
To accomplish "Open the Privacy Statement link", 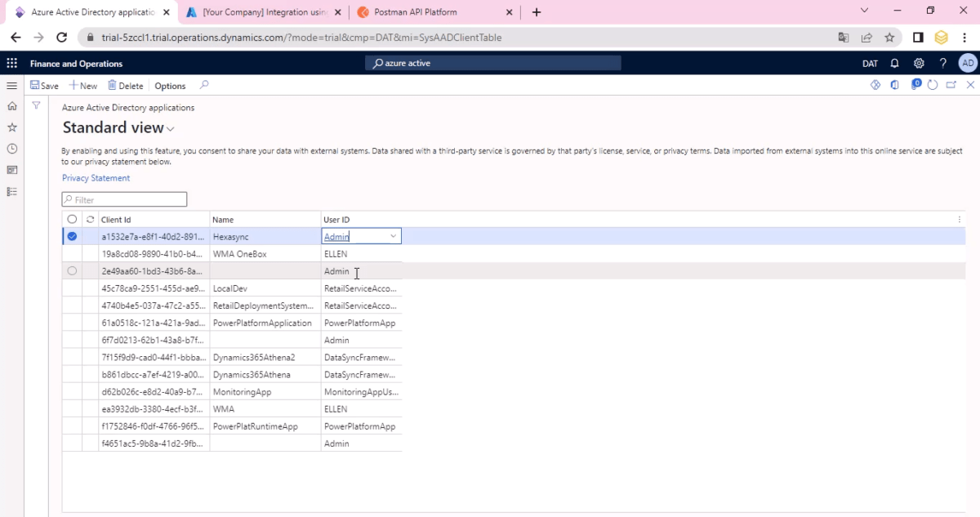I will [x=96, y=178].
